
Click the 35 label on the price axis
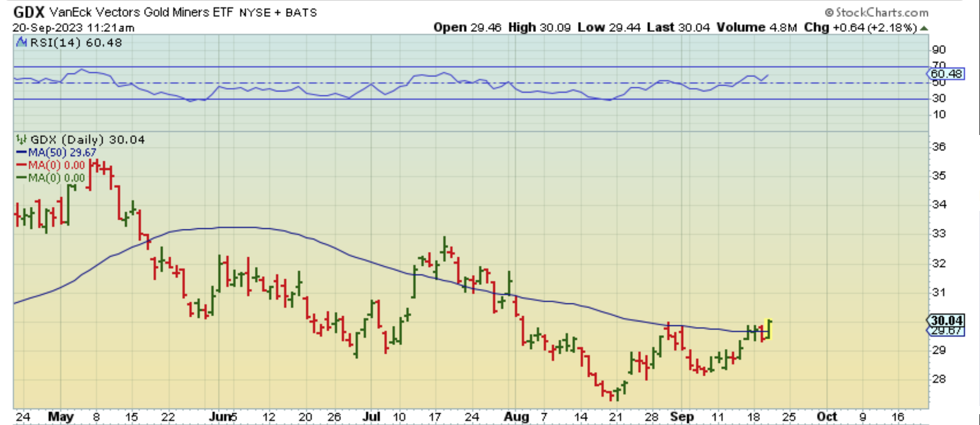938,176
